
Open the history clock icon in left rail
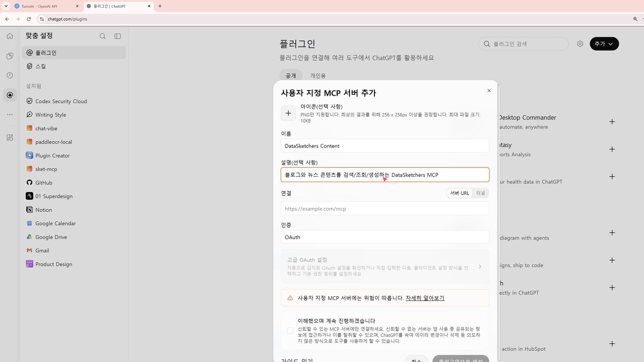click(x=10, y=75)
